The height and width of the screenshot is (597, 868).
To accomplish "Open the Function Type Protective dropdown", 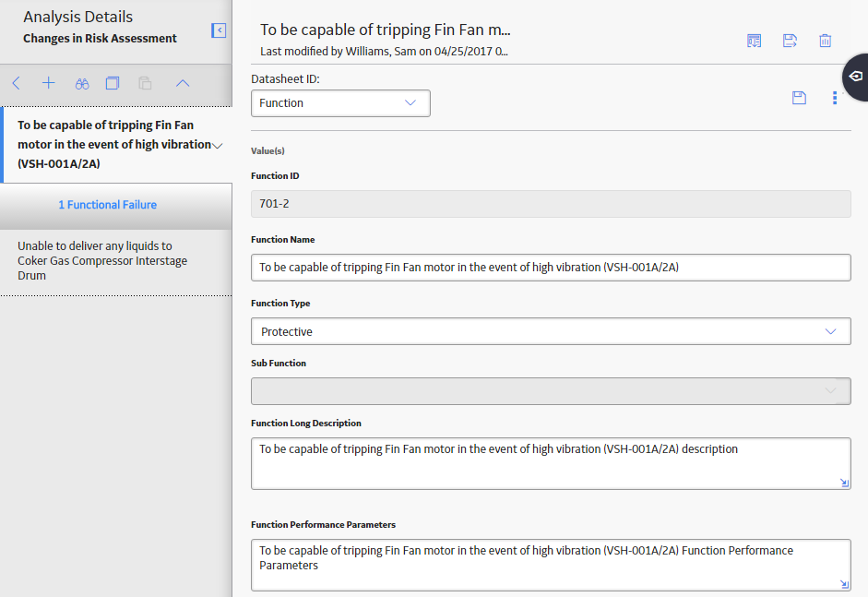I will point(551,331).
